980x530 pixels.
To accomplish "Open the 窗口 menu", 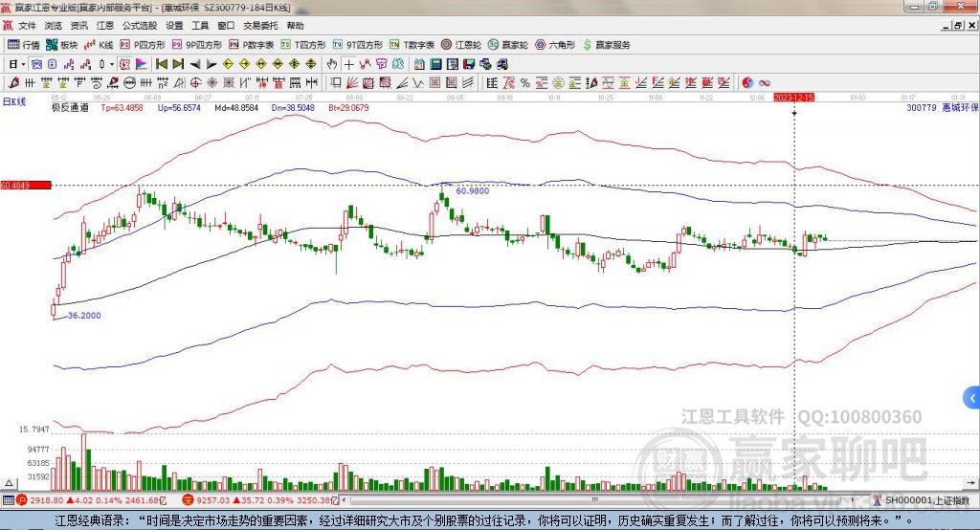I will (226, 26).
